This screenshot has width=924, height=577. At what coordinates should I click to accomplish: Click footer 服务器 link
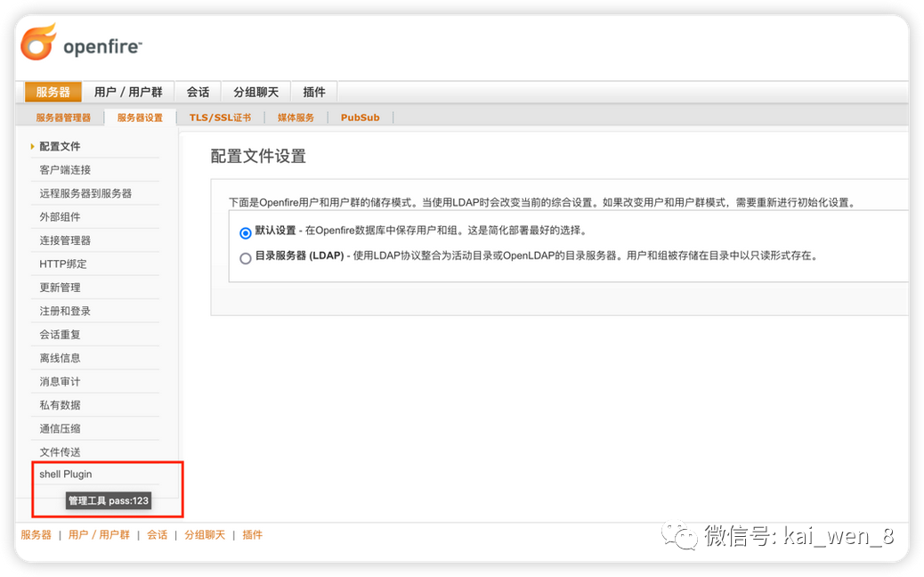click(x=36, y=534)
